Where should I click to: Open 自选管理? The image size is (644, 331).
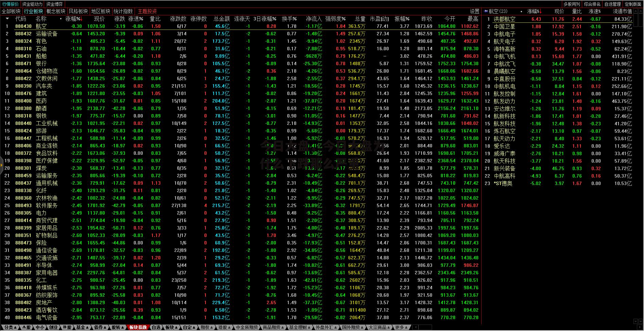click(x=612, y=4)
